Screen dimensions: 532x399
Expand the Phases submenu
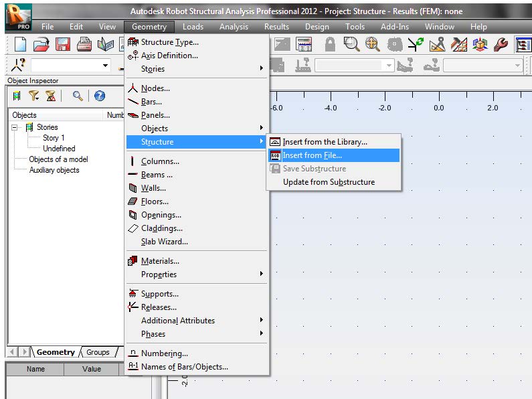[x=197, y=334]
